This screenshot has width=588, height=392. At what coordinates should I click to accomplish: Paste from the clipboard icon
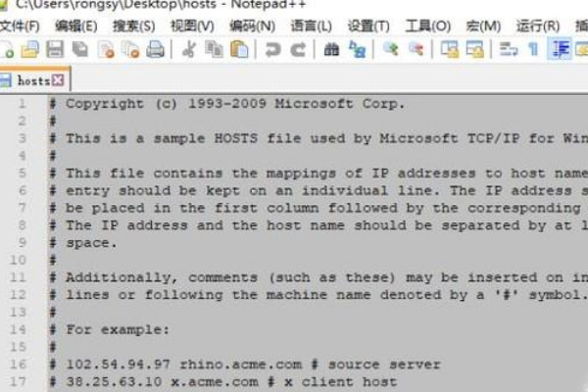[x=239, y=49]
